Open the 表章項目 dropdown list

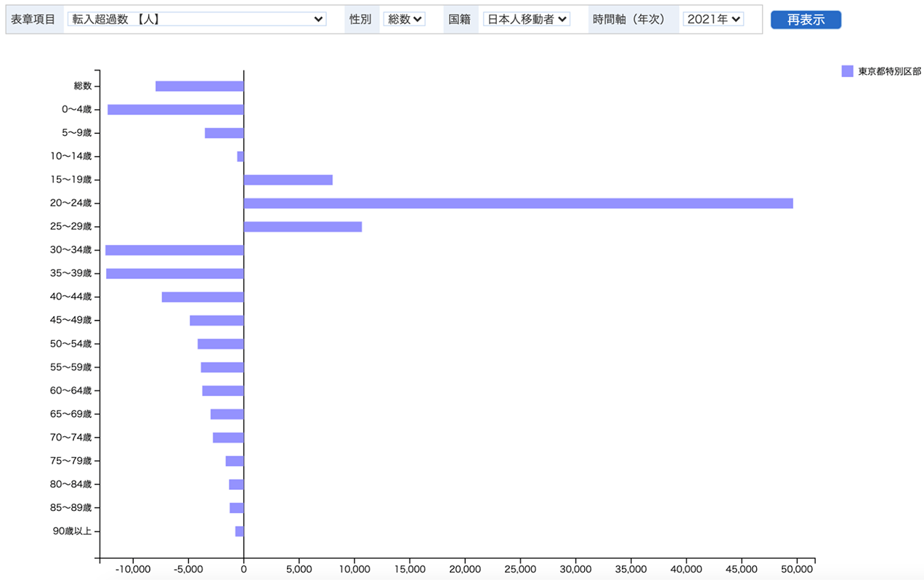[196, 19]
